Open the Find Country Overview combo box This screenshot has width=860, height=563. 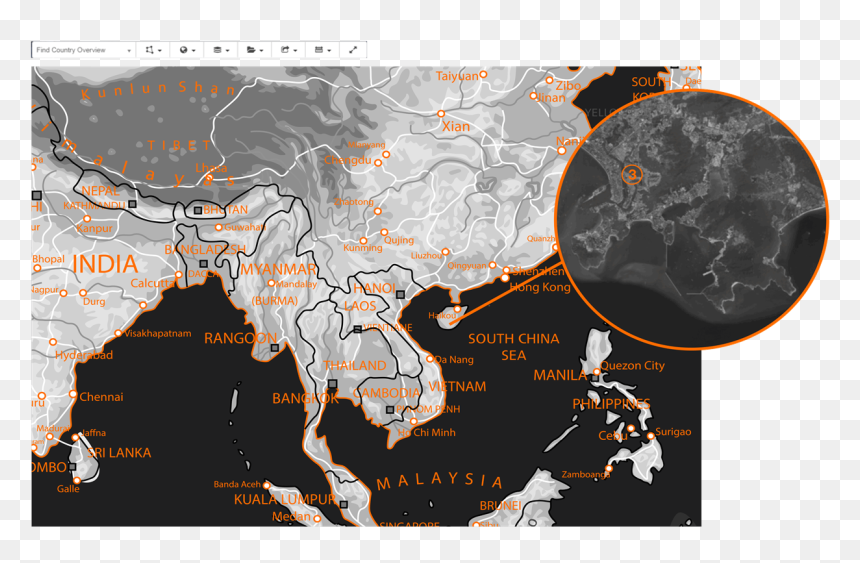click(x=83, y=50)
